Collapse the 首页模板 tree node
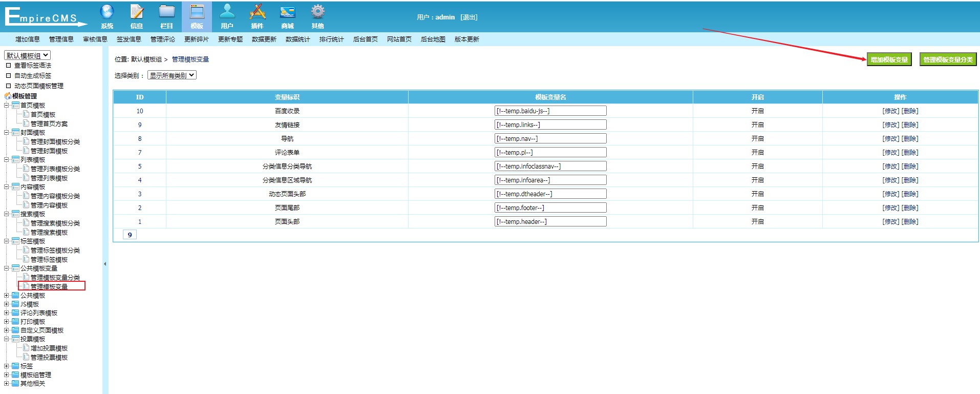This screenshot has height=394, width=980. coord(7,105)
